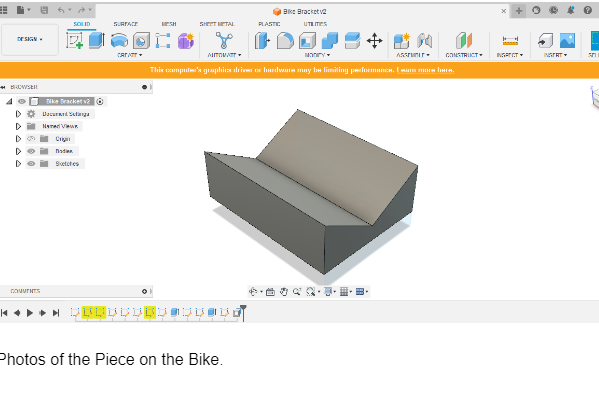Open the MODIFY dropdown menu
The height and width of the screenshot is (398, 599).
(x=317, y=55)
